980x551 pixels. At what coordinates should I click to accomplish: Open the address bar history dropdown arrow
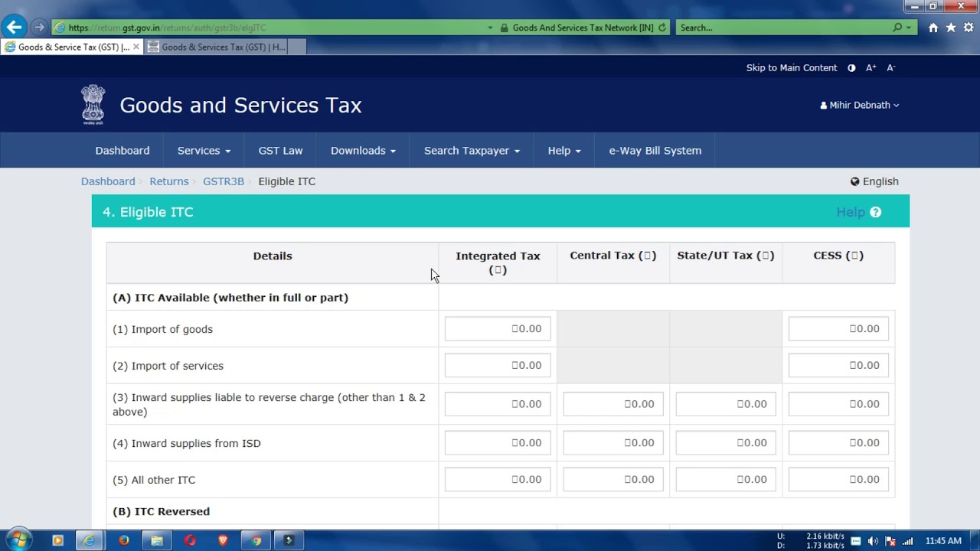tap(490, 28)
